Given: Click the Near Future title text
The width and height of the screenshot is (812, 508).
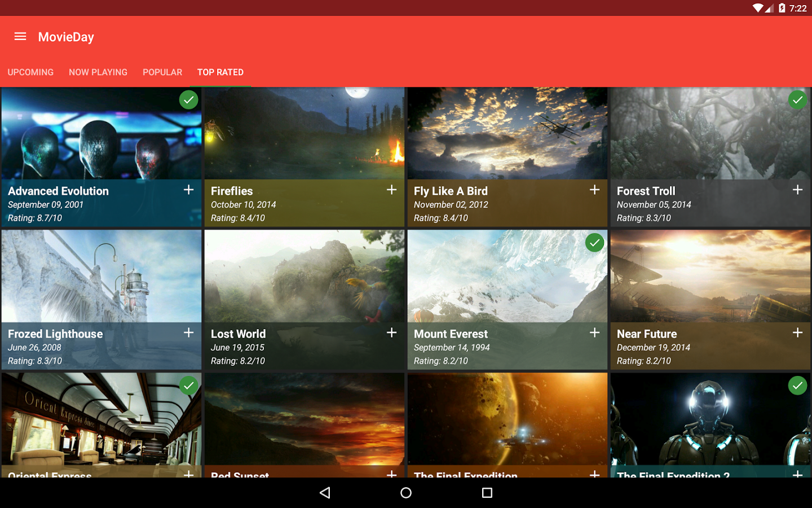Looking at the screenshot, I should [x=647, y=334].
